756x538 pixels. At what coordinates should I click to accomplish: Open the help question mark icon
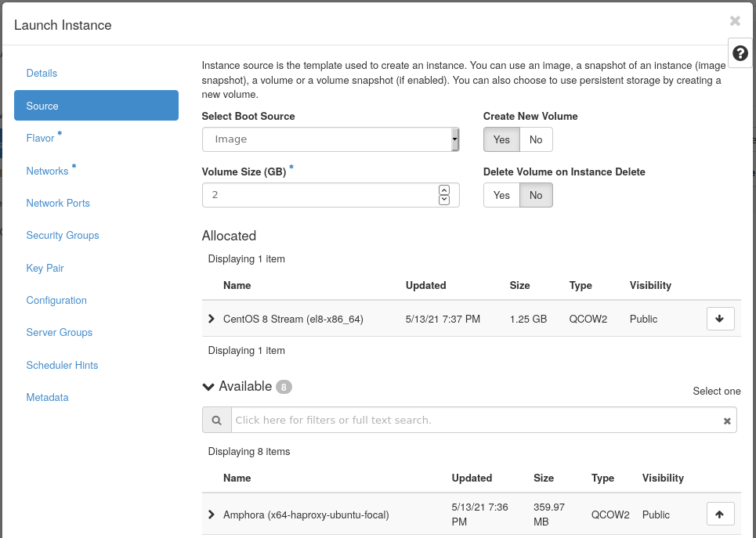pos(740,53)
